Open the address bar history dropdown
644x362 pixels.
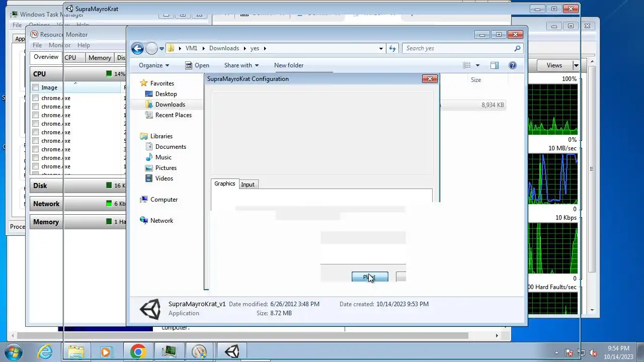pos(381,48)
